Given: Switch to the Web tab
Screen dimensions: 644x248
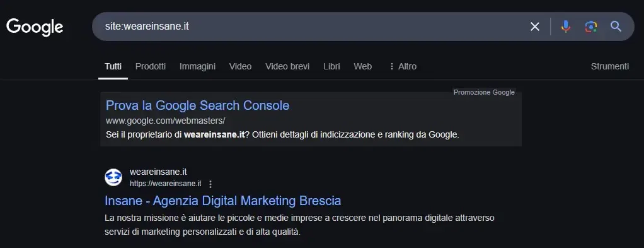Looking at the screenshot, I should pos(363,66).
